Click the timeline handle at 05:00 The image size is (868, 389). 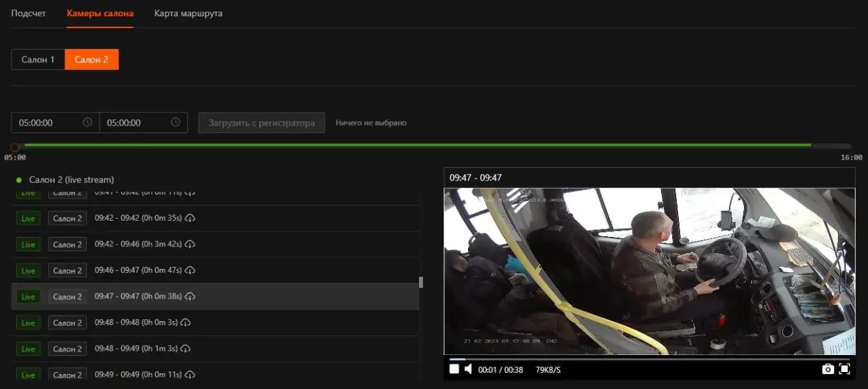click(x=15, y=147)
